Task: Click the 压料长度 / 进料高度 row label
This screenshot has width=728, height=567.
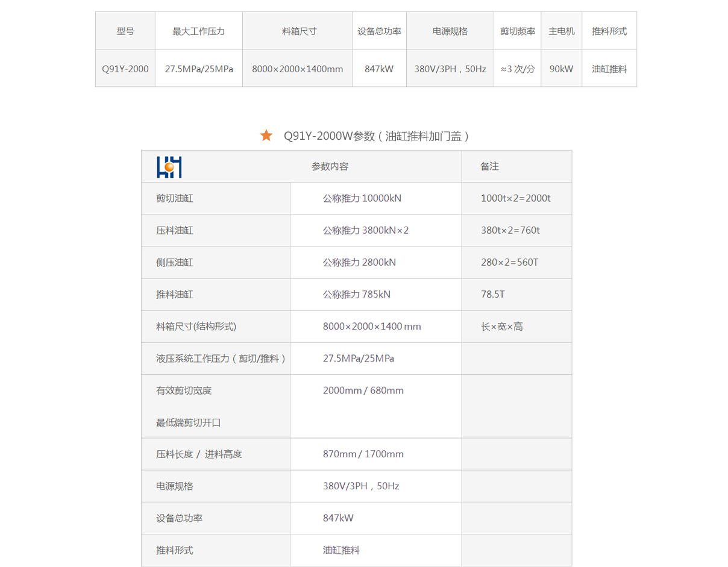Action: pyautogui.click(x=199, y=454)
